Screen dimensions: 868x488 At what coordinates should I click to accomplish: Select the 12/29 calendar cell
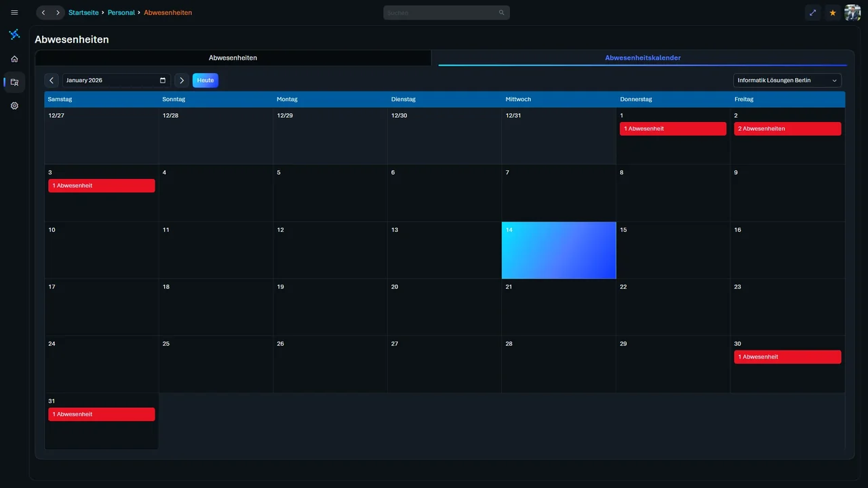tap(330, 136)
